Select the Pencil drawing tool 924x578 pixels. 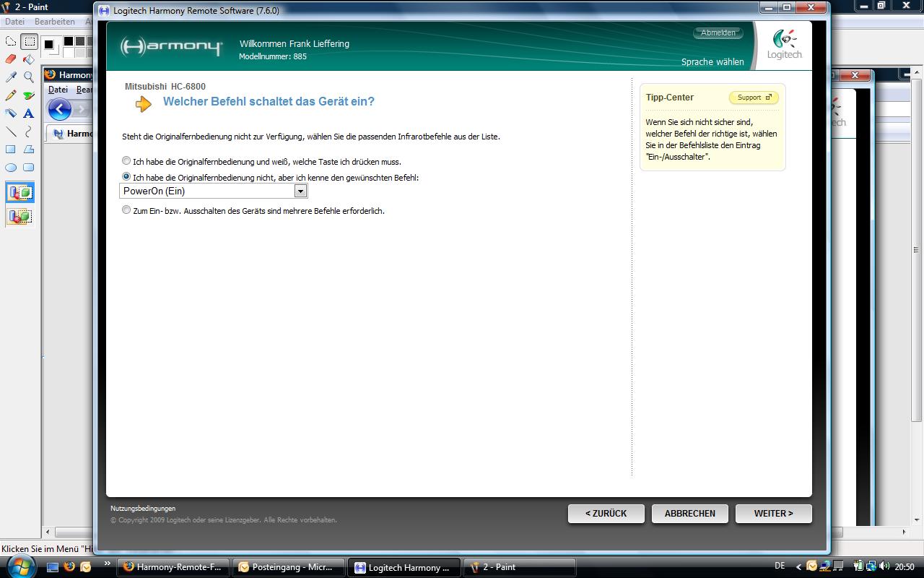pos(11,95)
